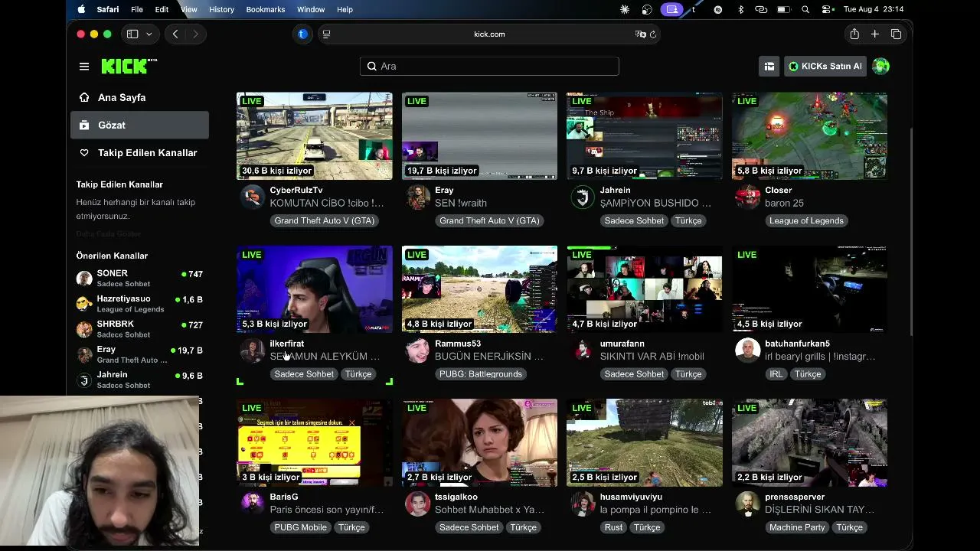Open the Apple menu
The width and height of the screenshot is (980, 551).
click(x=81, y=9)
